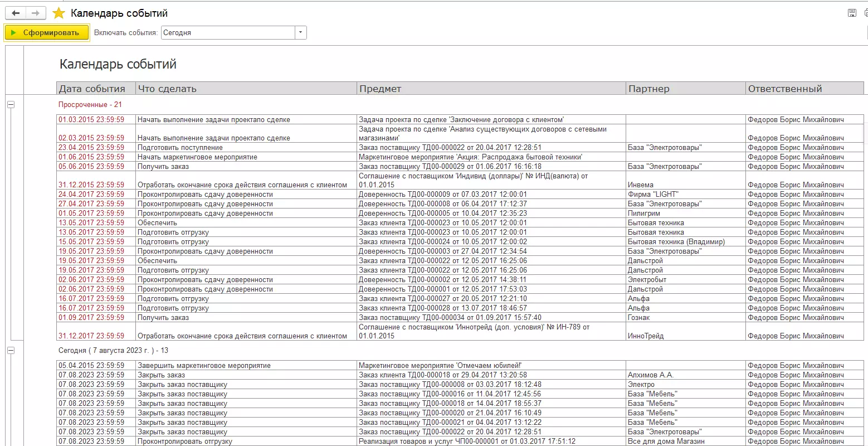This screenshot has width=868, height=446.
Task: Click the forward navigation arrow
Action: (35, 13)
